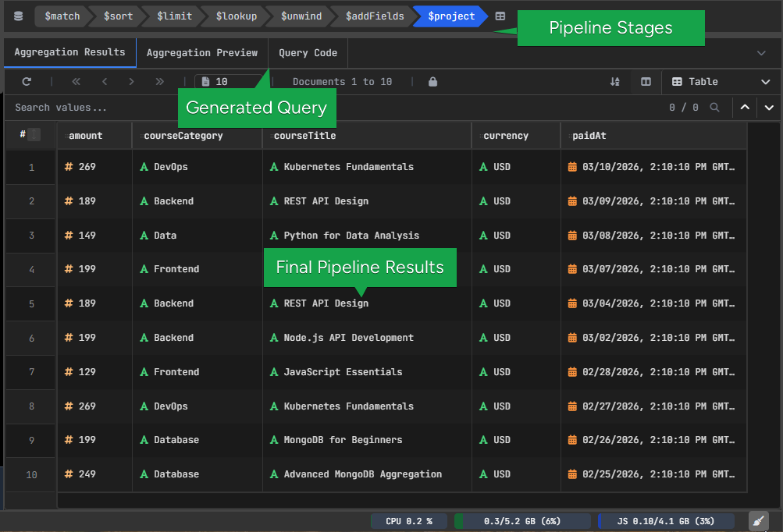Select row number 1
Screen dimensions: 783x532
pos(31,167)
